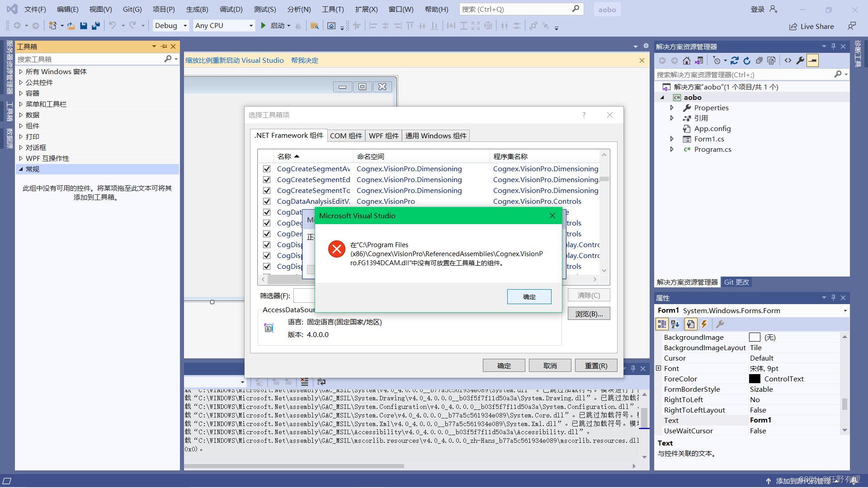Refresh the Solution Explorer
868x488 pixels.
(x=747, y=60)
